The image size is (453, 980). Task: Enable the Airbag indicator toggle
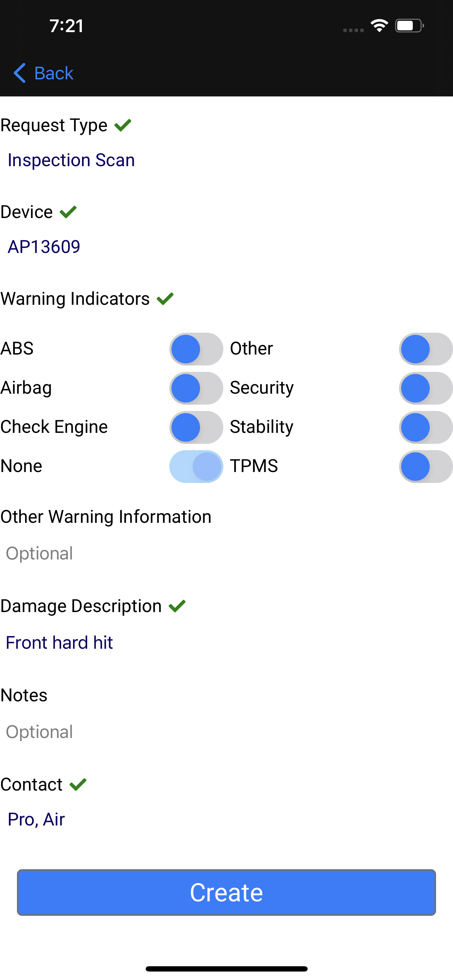[x=196, y=388]
